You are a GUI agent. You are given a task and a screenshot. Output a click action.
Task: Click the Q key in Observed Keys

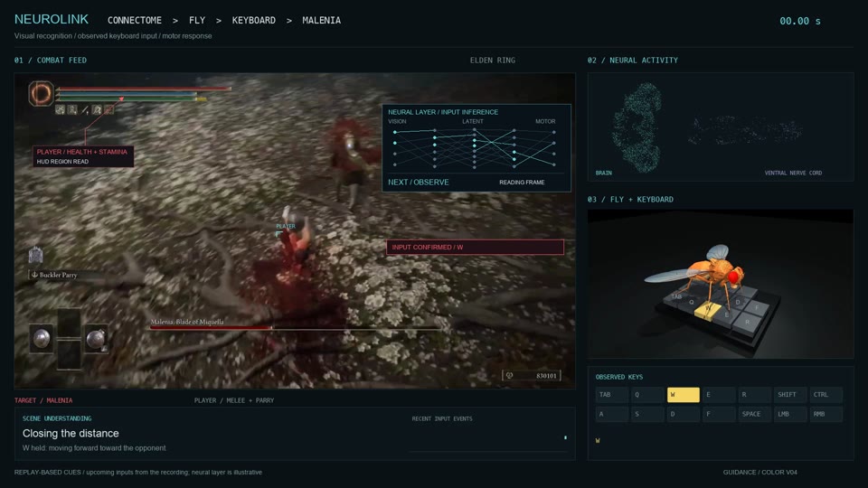tap(647, 395)
